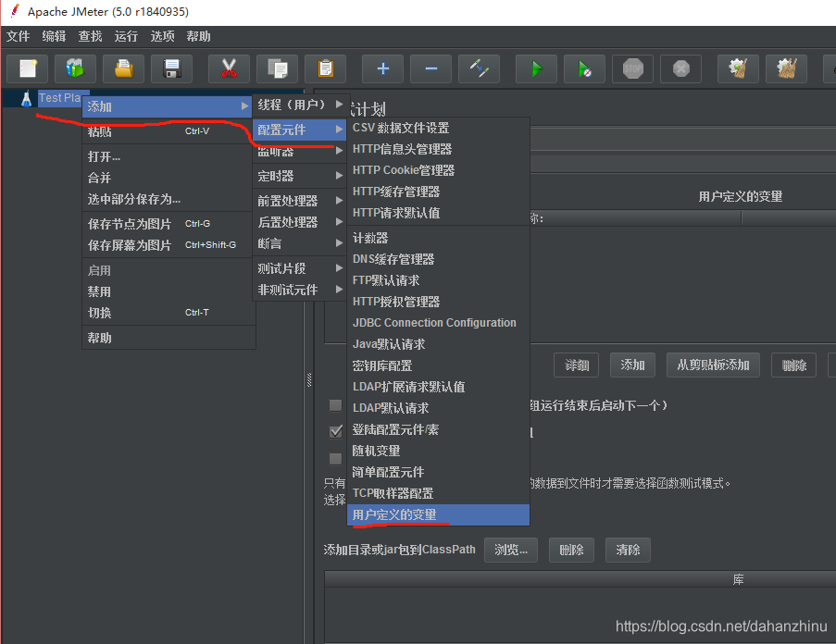The width and height of the screenshot is (836, 644).
Task: Expand the 非测试元件 submenu
Action: [300, 290]
